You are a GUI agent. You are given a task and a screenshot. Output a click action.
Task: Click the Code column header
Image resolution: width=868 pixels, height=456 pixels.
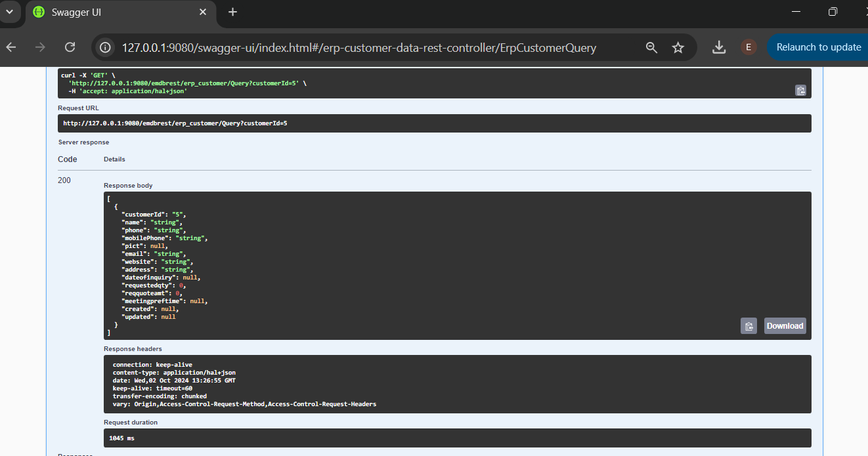(x=68, y=159)
